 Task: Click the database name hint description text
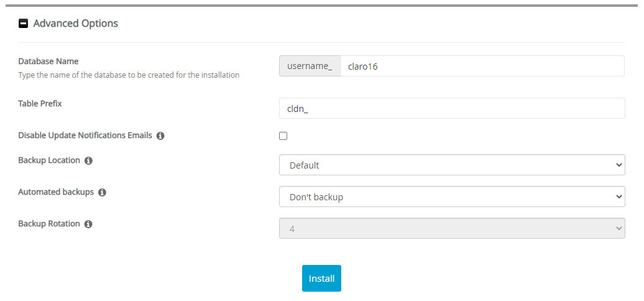[x=129, y=75]
